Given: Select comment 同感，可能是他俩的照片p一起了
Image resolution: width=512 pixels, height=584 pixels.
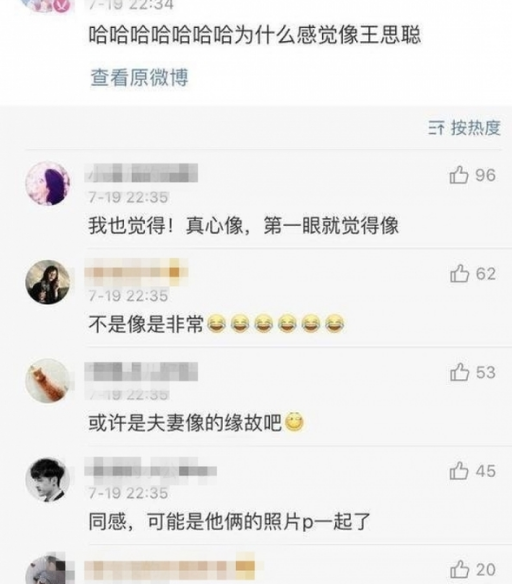Looking at the screenshot, I should (229, 521).
